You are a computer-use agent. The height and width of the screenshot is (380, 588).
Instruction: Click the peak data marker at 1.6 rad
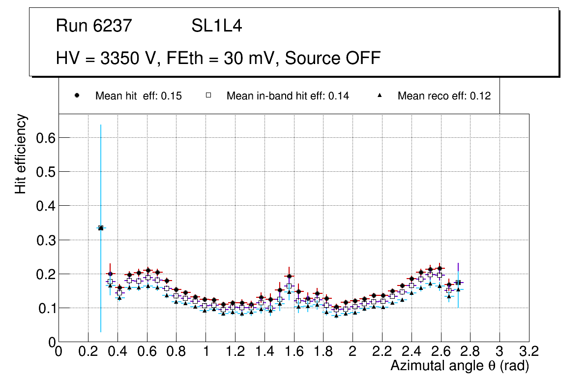pyautogui.click(x=289, y=276)
